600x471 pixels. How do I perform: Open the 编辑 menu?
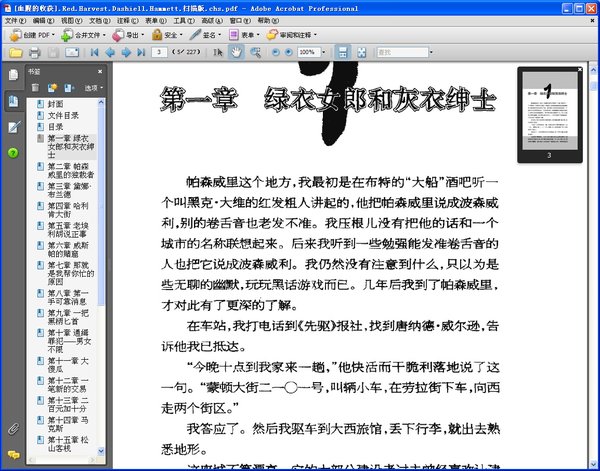point(43,21)
